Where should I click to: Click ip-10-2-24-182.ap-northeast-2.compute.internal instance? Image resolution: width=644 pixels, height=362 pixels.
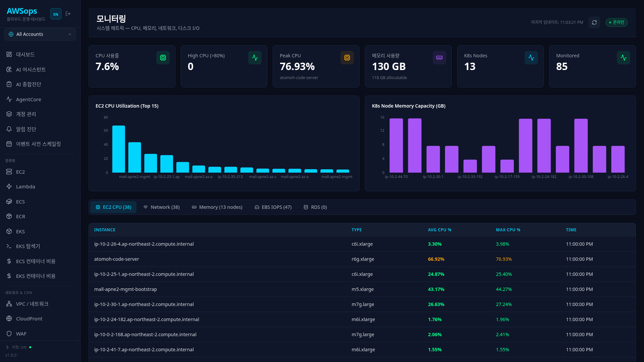147,319
